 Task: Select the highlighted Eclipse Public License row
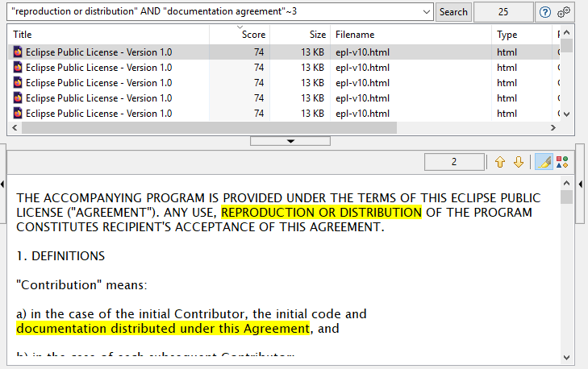(283, 52)
